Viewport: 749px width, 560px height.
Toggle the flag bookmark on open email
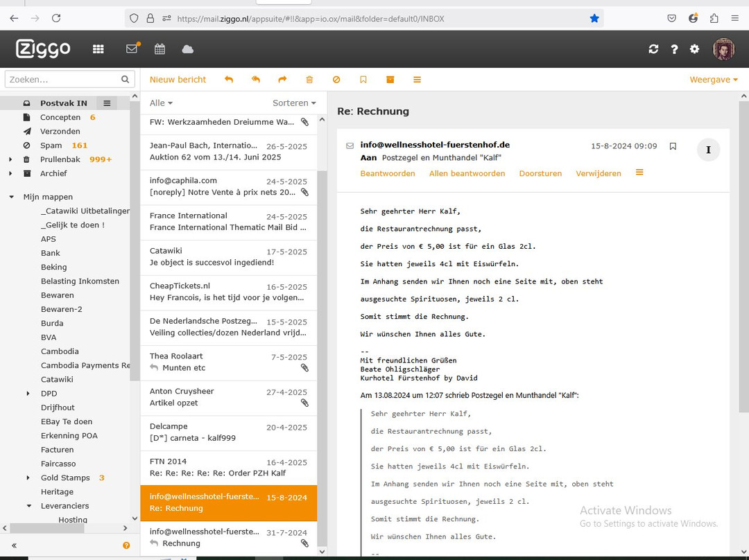click(x=673, y=146)
